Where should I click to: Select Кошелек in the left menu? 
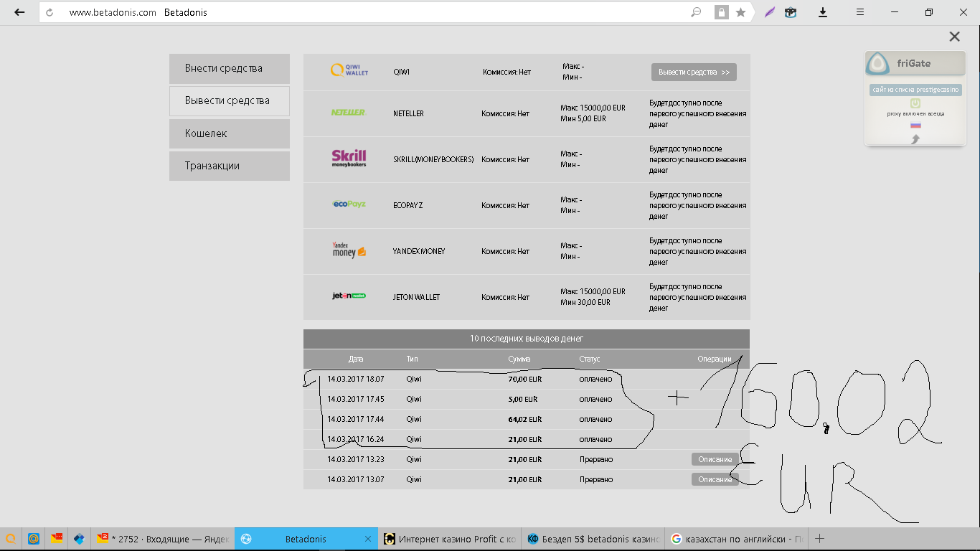click(x=230, y=133)
